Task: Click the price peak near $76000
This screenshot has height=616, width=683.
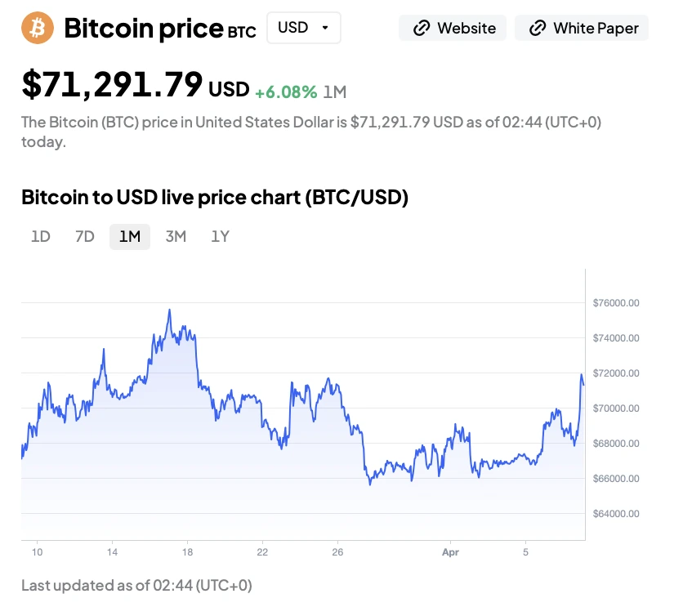Action: [x=169, y=310]
